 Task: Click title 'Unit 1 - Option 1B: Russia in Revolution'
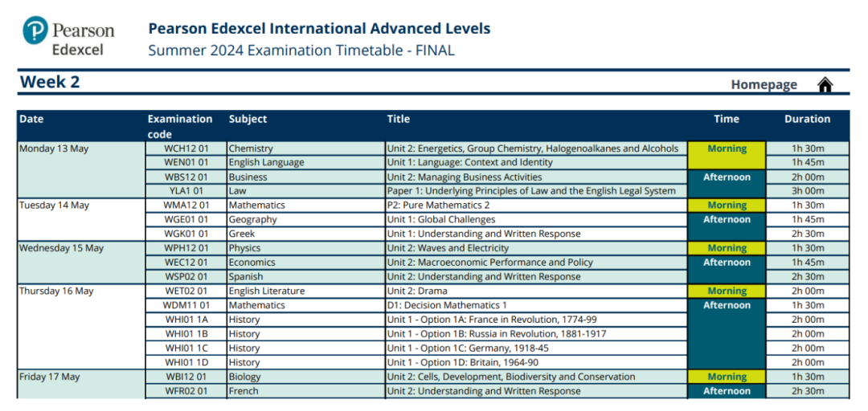[497, 334]
